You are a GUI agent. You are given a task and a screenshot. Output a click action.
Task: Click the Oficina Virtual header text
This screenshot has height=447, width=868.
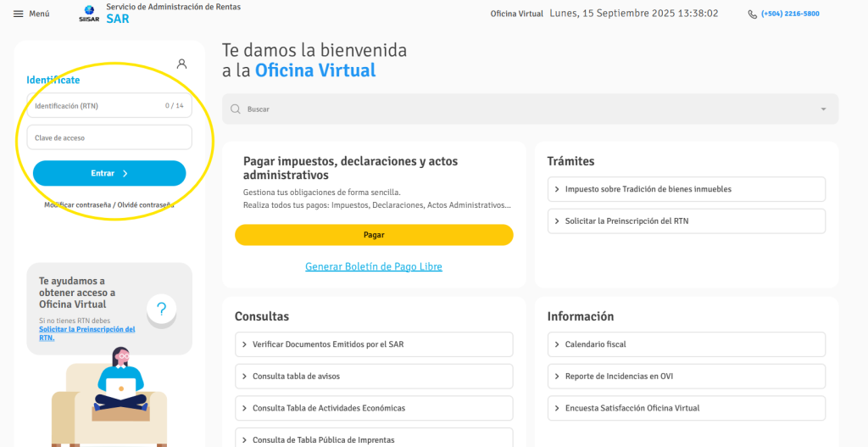coord(516,14)
